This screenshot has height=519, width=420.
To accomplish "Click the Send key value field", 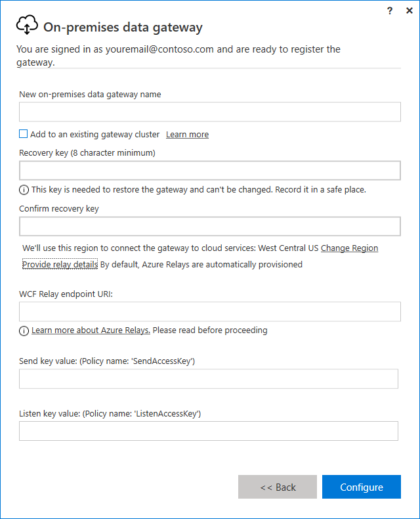I will pyautogui.click(x=209, y=379).
